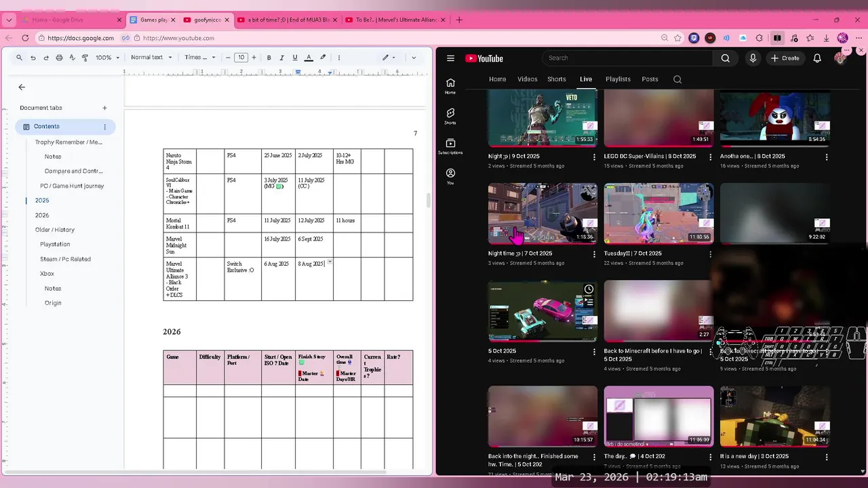Screen dimensions: 868x488
Task: Open the editing mode pencil dropdown
Action: pyautogui.click(x=389, y=58)
